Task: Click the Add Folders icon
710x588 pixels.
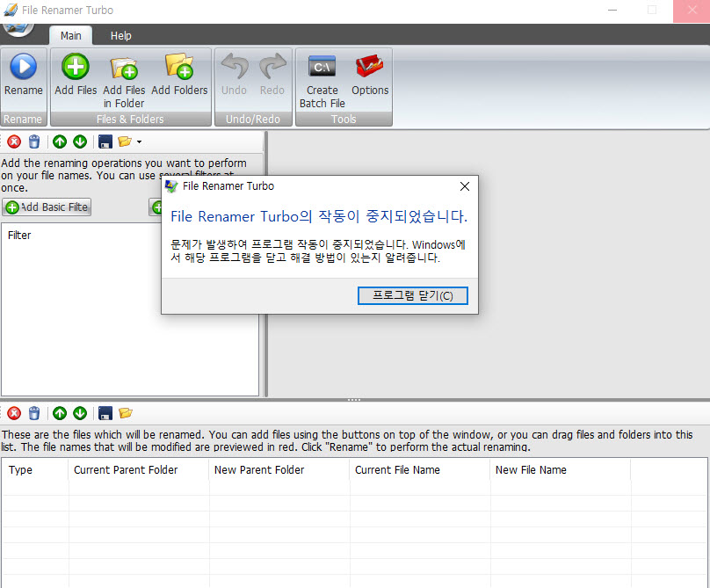Action: (179, 67)
